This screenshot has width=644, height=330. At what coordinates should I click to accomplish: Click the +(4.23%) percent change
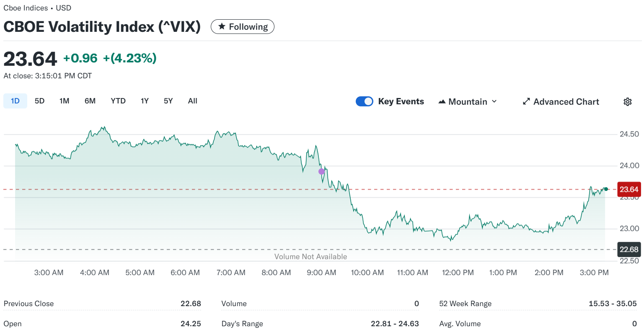[x=130, y=58]
